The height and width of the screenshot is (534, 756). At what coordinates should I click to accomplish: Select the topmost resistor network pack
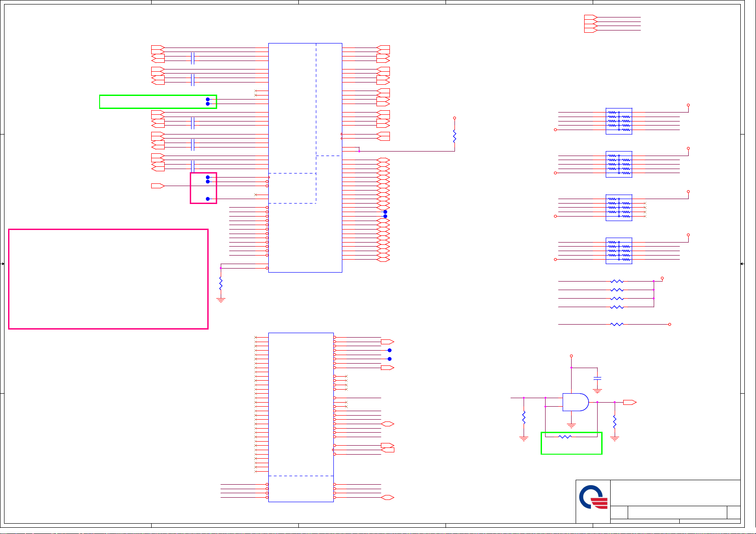tap(619, 121)
